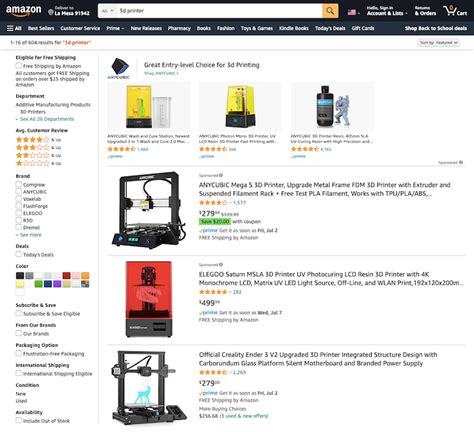Click the orange search magnifier button

click(330, 11)
